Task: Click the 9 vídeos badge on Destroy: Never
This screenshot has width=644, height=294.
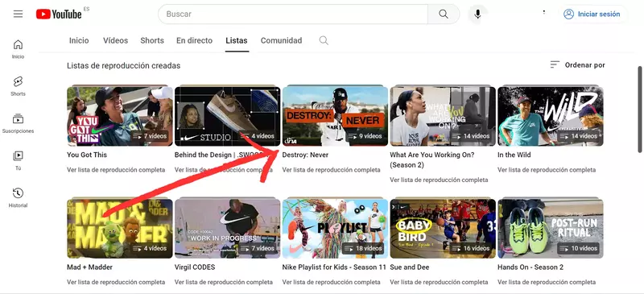Action: (365, 136)
